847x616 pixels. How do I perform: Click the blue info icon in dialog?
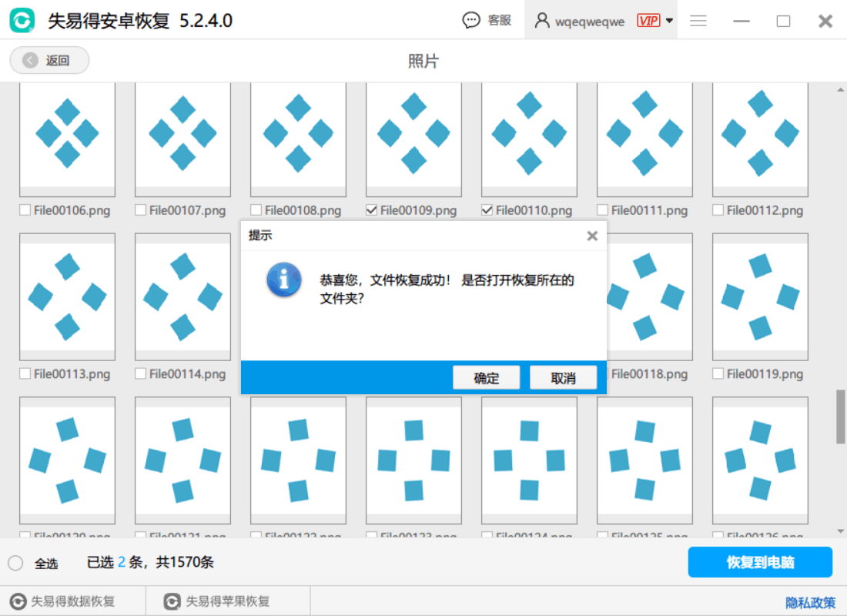click(x=283, y=280)
